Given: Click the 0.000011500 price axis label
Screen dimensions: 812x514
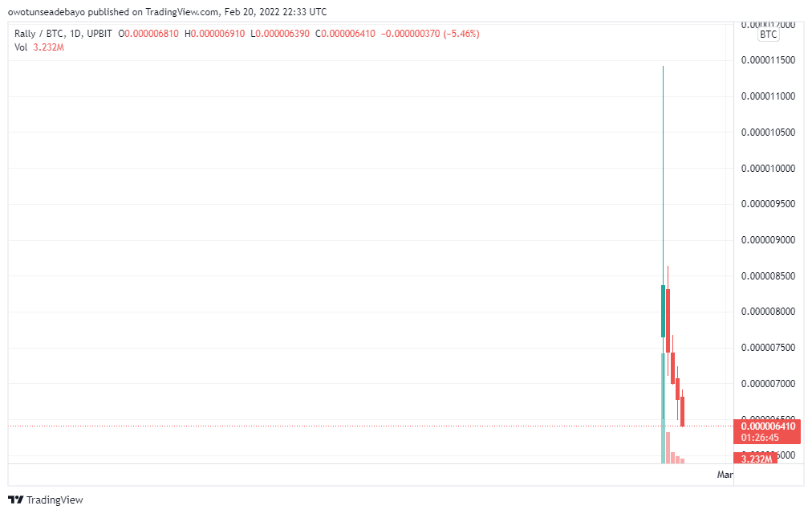Looking at the screenshot, I should (768, 60).
